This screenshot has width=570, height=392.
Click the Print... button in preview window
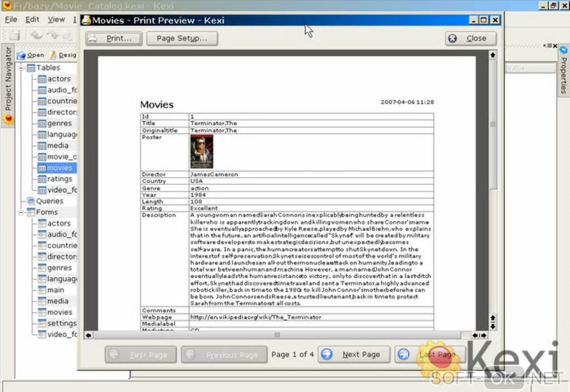click(x=113, y=38)
